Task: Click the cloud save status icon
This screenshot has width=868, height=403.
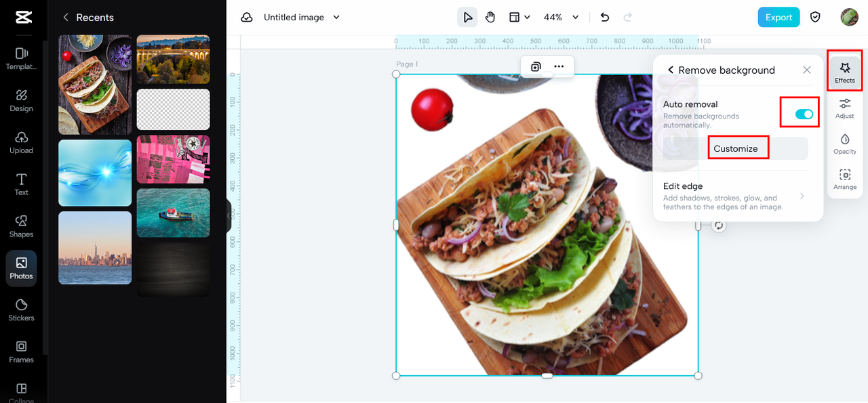Action: point(247,18)
